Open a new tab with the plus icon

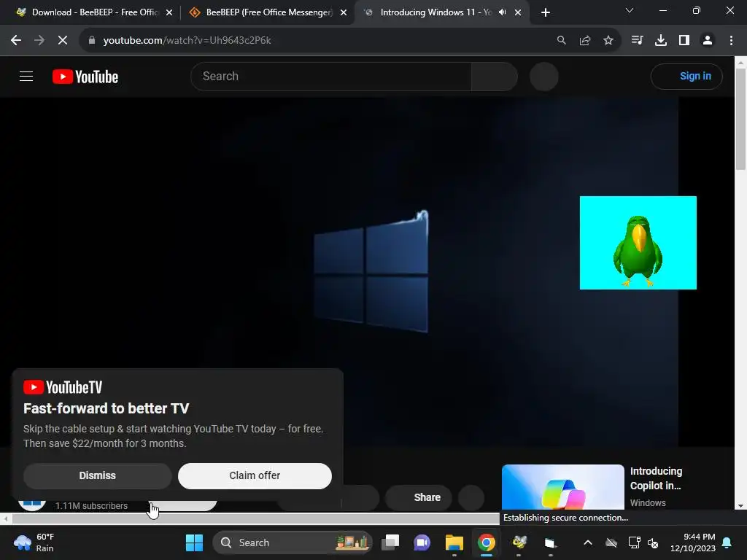coord(546,13)
